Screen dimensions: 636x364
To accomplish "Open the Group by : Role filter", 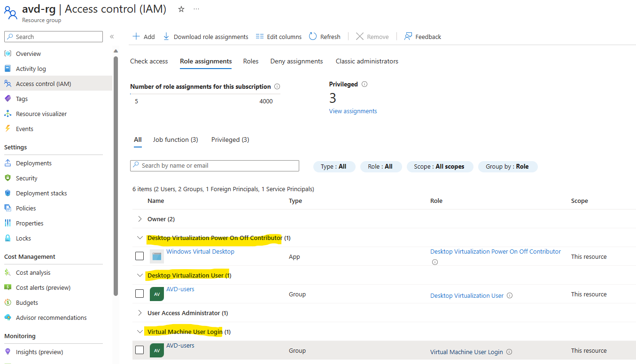I will (x=508, y=166).
